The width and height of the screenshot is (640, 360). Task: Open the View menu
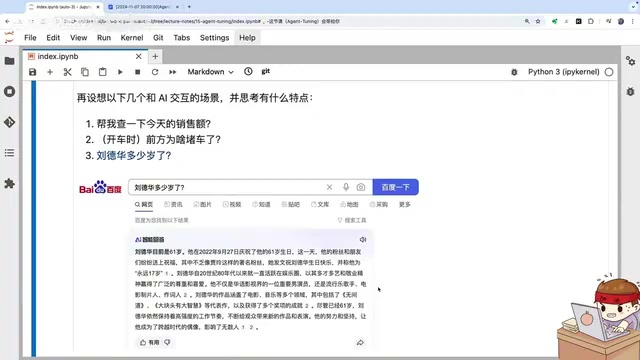pos(78,38)
